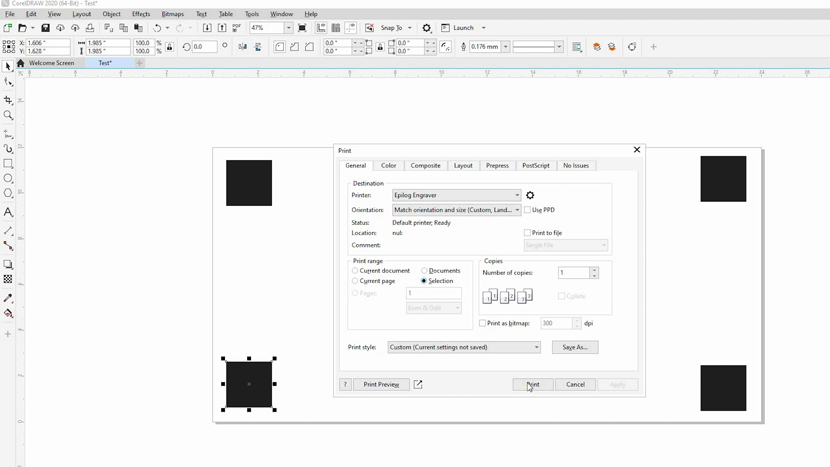The image size is (830, 467).
Task: Click the Number of copies field
Action: click(x=573, y=273)
